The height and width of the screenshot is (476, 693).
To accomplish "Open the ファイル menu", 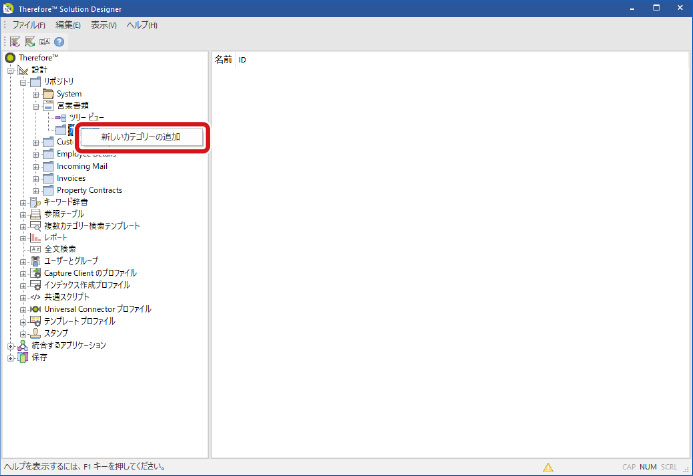I will (x=29, y=24).
